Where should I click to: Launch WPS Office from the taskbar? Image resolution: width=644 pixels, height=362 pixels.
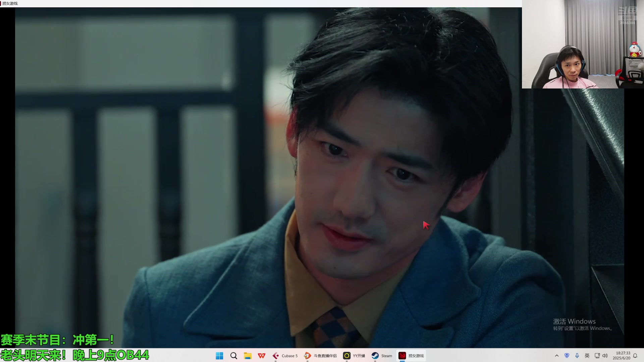[x=262, y=356]
